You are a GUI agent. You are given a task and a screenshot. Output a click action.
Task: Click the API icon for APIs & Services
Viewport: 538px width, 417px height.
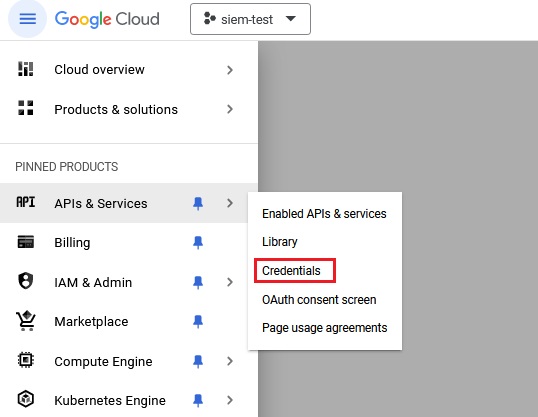pos(26,202)
